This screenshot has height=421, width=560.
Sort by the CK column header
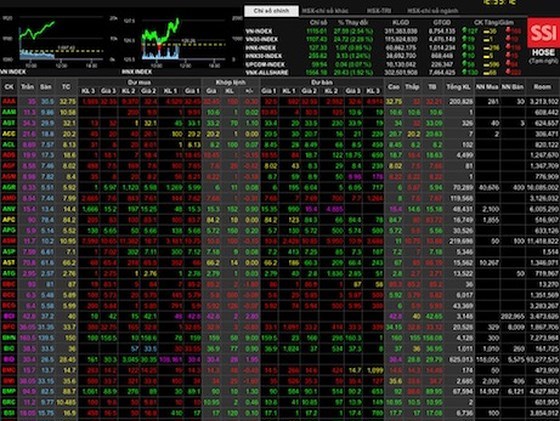[x=9, y=87]
